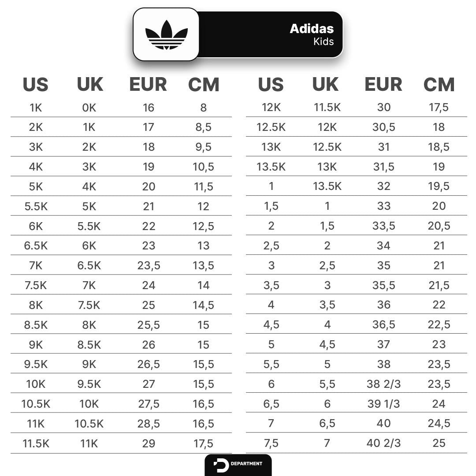Select the 36,5 EUR size cell

(383, 325)
